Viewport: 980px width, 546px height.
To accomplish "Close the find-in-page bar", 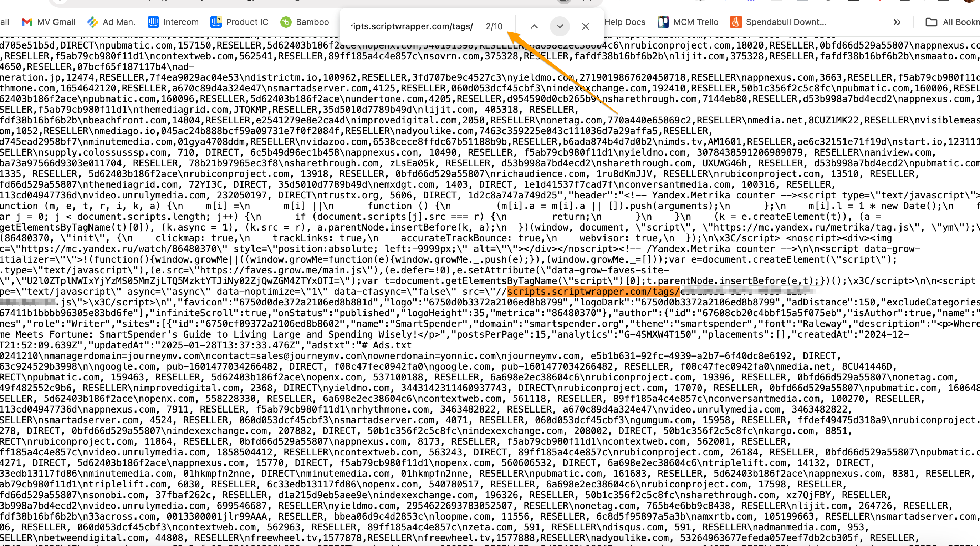I will [x=585, y=26].
